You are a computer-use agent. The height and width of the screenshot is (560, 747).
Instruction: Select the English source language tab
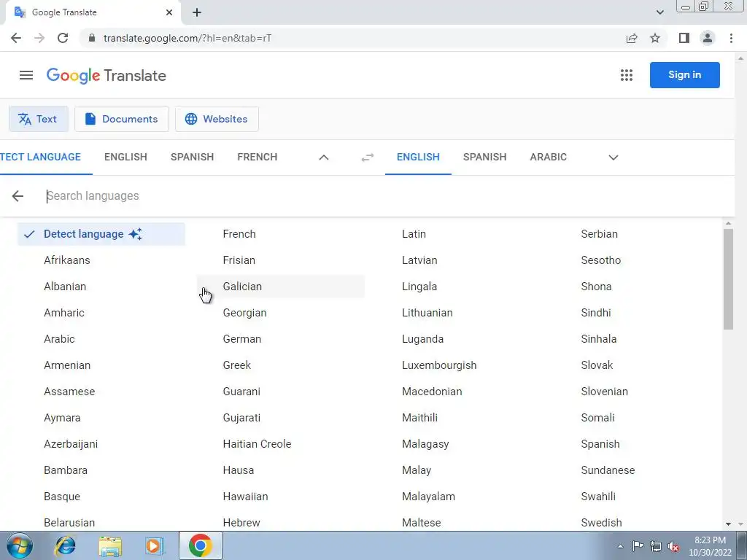click(x=125, y=157)
